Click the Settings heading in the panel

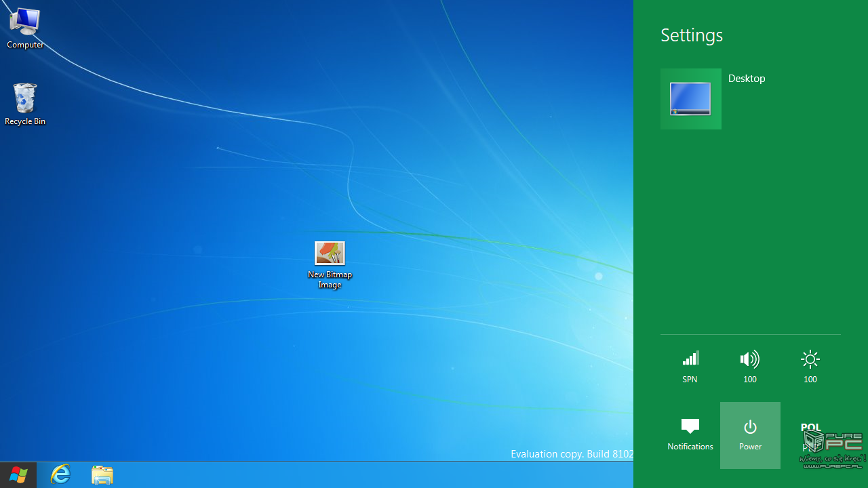click(692, 35)
